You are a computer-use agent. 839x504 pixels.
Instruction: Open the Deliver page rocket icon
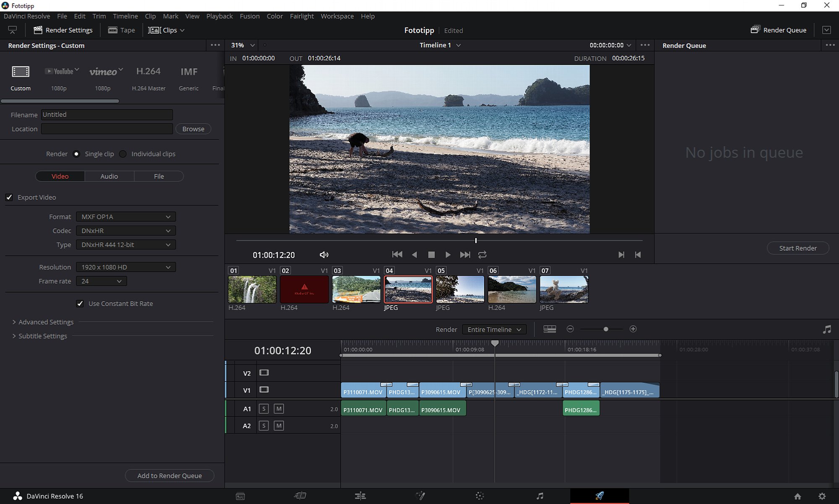coord(599,496)
